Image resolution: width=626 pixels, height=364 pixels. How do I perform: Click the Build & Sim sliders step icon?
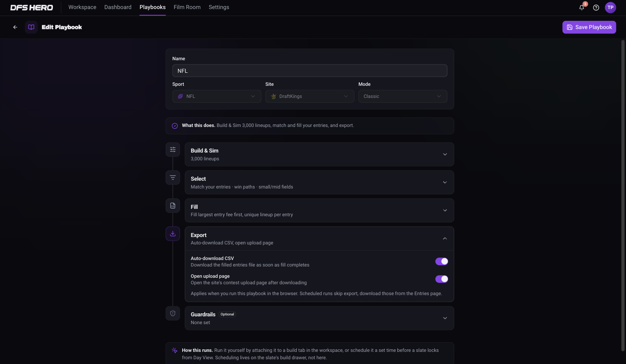tap(173, 149)
